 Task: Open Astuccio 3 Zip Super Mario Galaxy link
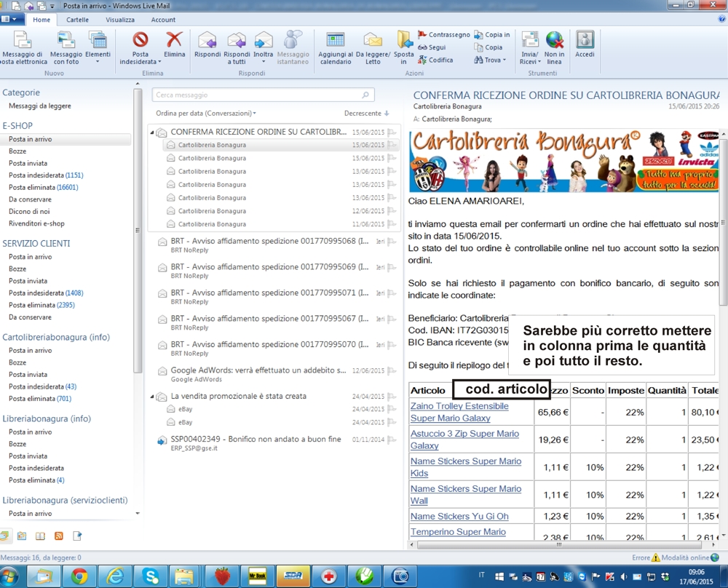[x=464, y=440]
